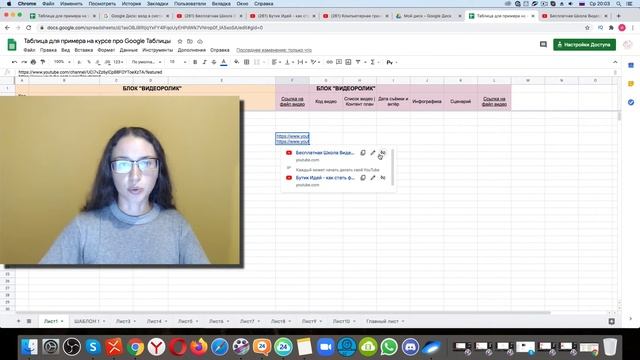The width and height of the screenshot is (640, 360).
Task: Collapse the toolbar with the top-right arrow
Action: pos(615,62)
